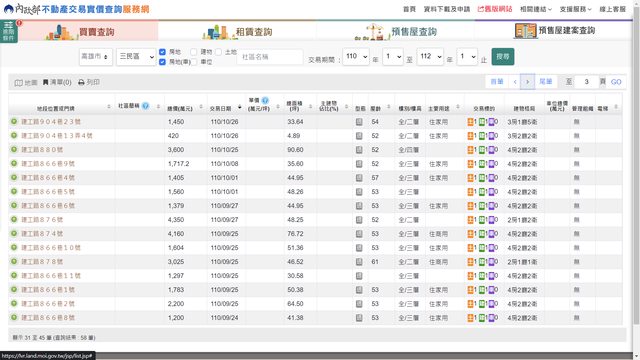Open the bookmark list (清單) icon
Screen dimensions: 640x360
pyautogui.click(x=45, y=82)
